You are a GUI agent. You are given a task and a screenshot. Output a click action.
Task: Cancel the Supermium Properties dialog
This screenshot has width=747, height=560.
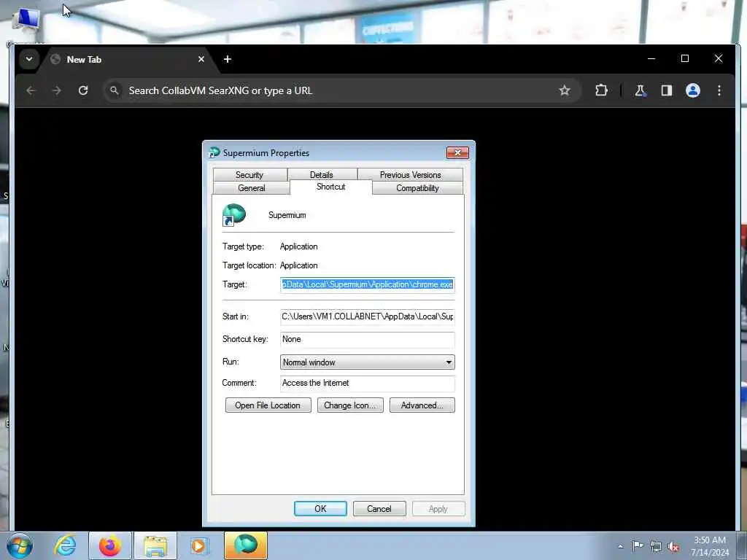tap(379, 508)
